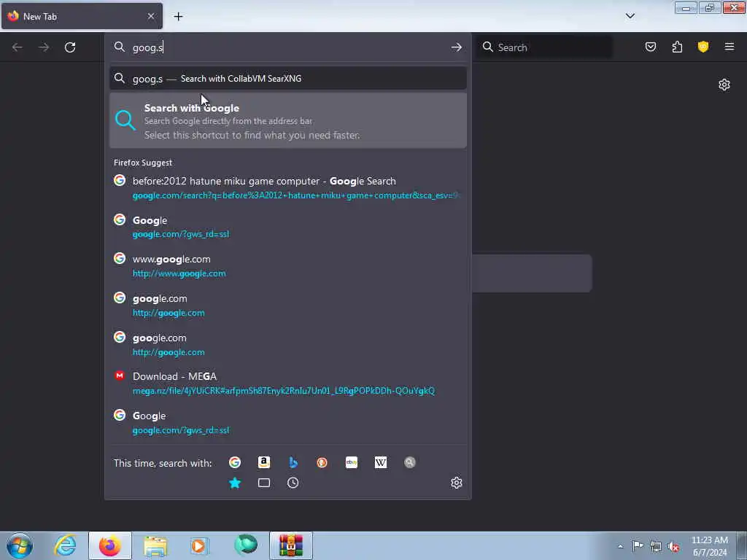Open WinRAR from taskbar
This screenshot has width=747, height=560.
[291, 545]
